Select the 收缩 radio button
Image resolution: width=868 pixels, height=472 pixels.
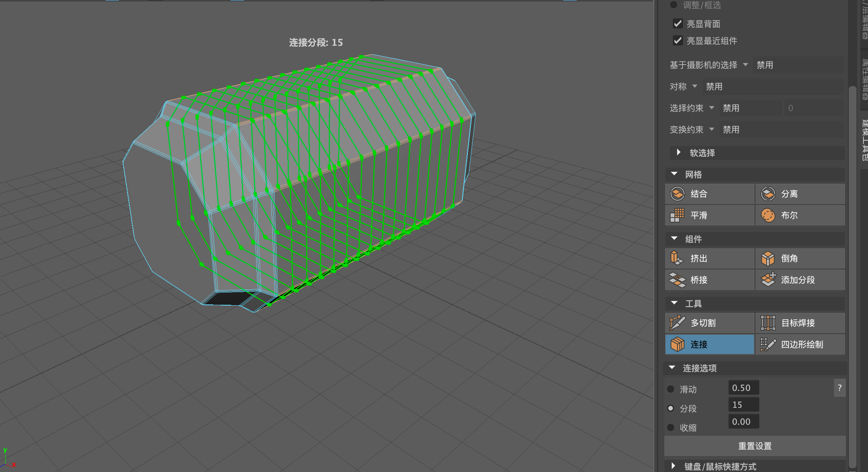pos(671,427)
